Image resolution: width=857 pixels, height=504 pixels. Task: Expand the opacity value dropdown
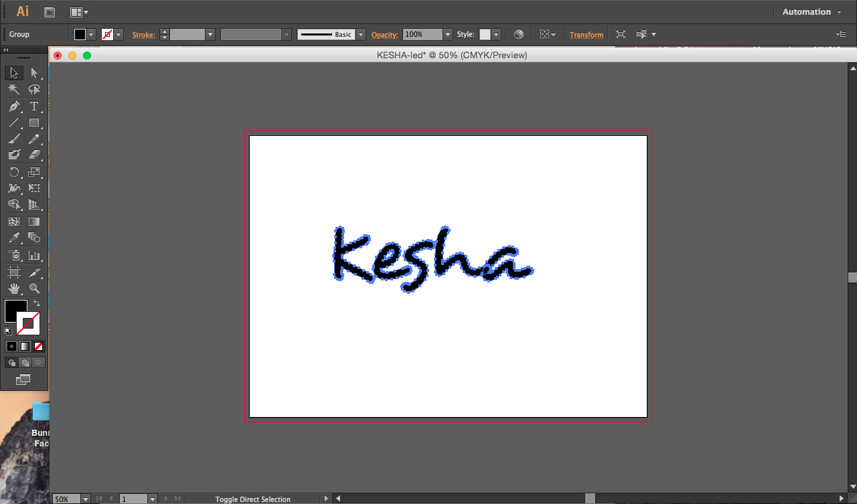click(x=448, y=34)
